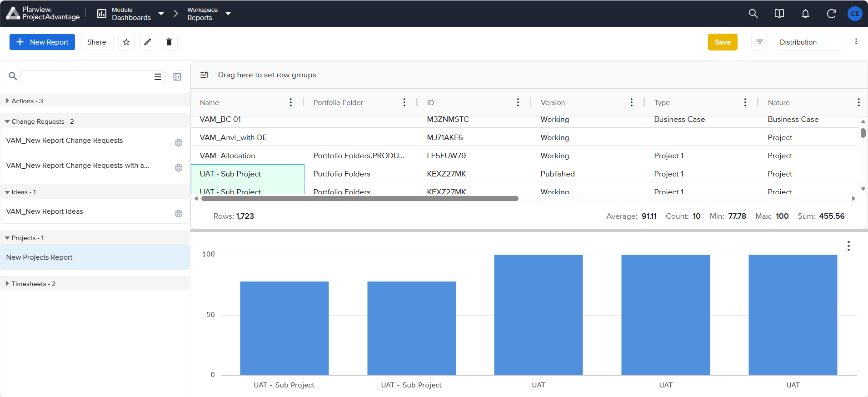Screen dimensions: 868x397
Task: Open the help book icon
Action: (779, 14)
